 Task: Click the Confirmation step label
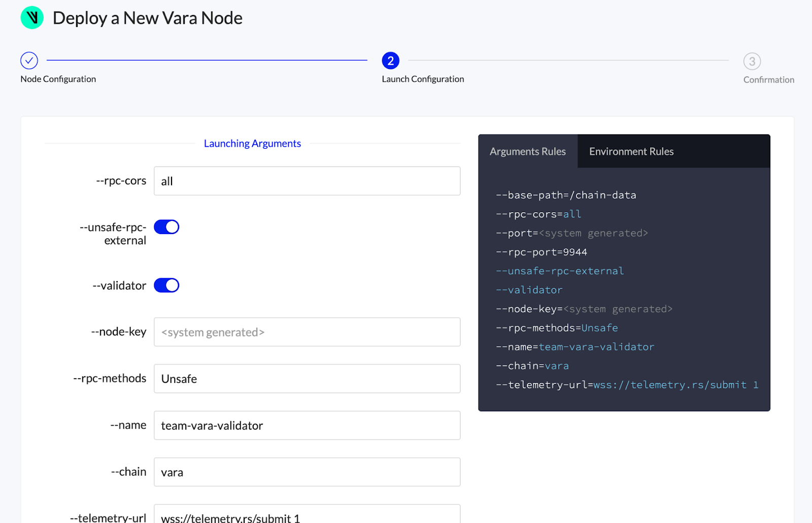coord(768,80)
